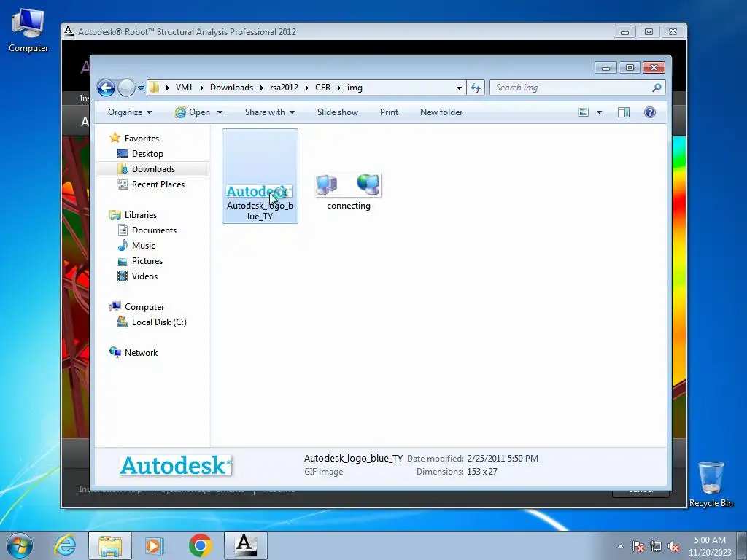Image resolution: width=747 pixels, height=560 pixels.
Task: Open the Share with menu
Action: (x=270, y=112)
